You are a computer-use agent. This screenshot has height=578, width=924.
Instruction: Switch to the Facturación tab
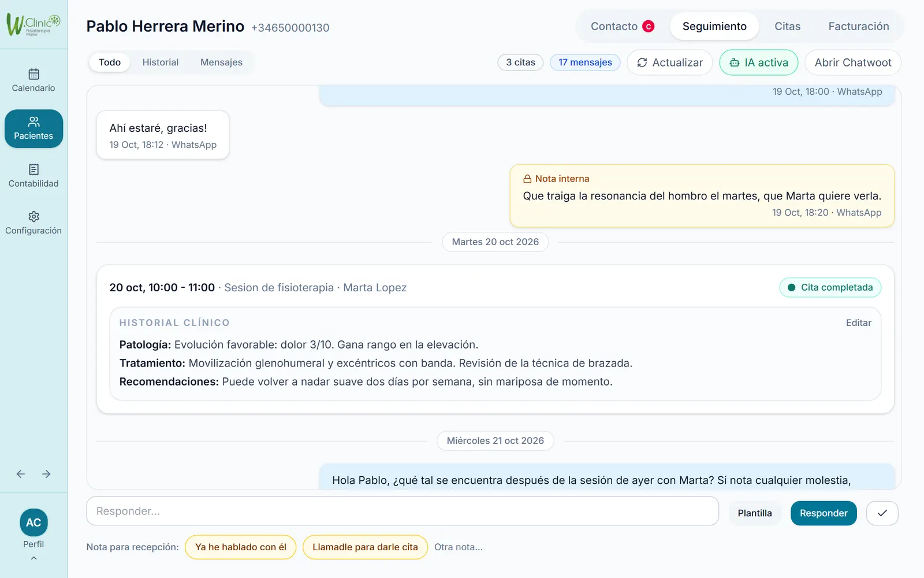[858, 26]
